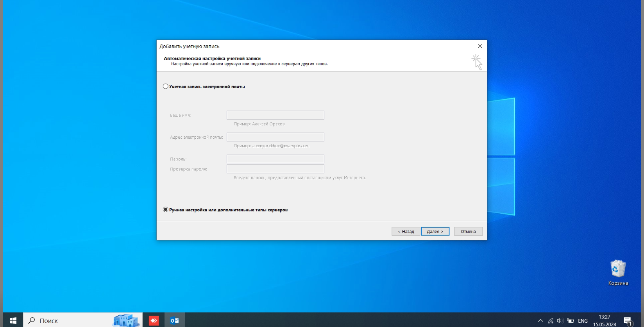
Task: Select the email account radio button
Action: coord(166,86)
